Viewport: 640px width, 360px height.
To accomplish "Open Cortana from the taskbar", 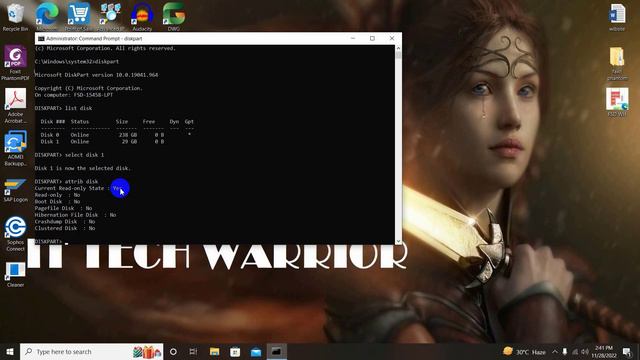I will pos(173,351).
